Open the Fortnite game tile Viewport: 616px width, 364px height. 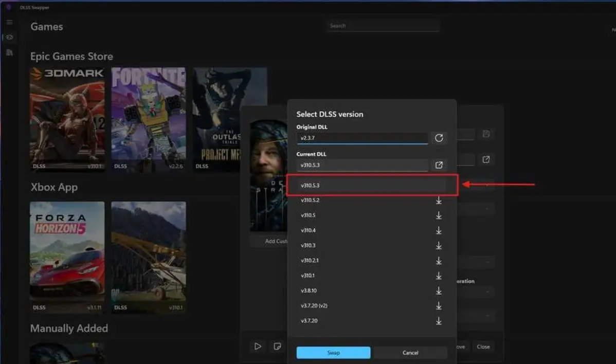click(149, 119)
